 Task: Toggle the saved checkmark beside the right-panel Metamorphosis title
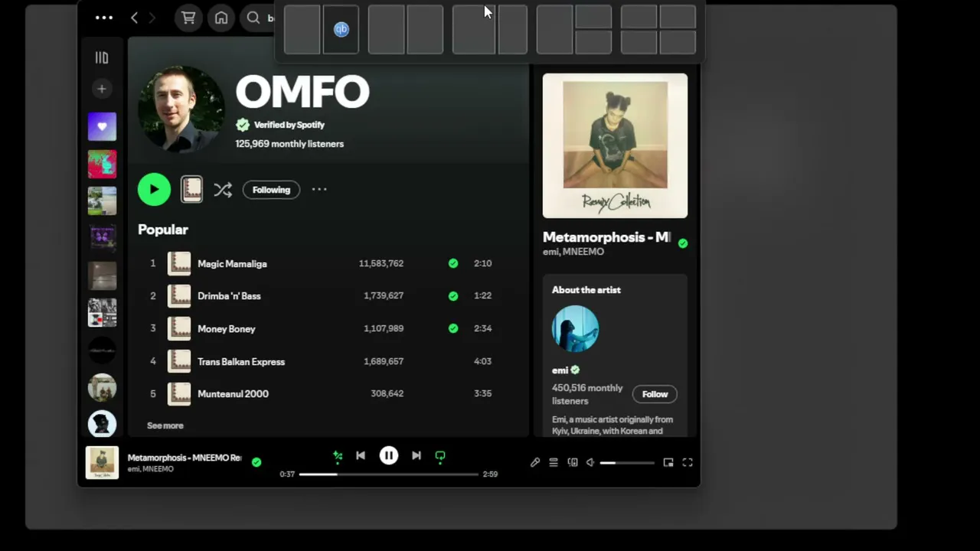coord(683,243)
